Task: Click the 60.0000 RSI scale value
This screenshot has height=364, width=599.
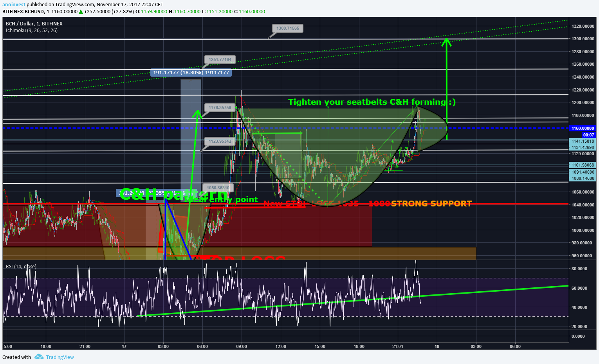Action: point(579,288)
